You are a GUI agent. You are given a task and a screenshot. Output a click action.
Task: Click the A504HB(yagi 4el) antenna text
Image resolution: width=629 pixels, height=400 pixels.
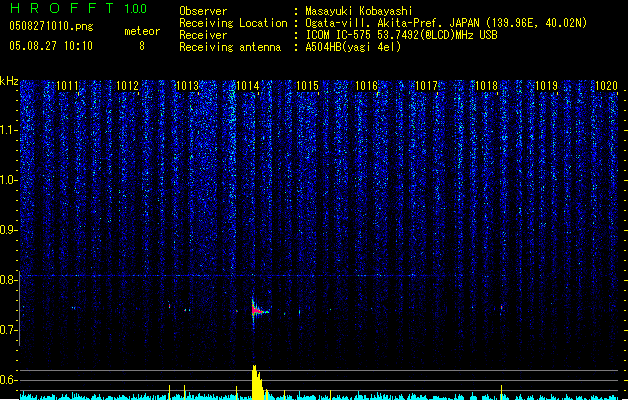click(353, 47)
